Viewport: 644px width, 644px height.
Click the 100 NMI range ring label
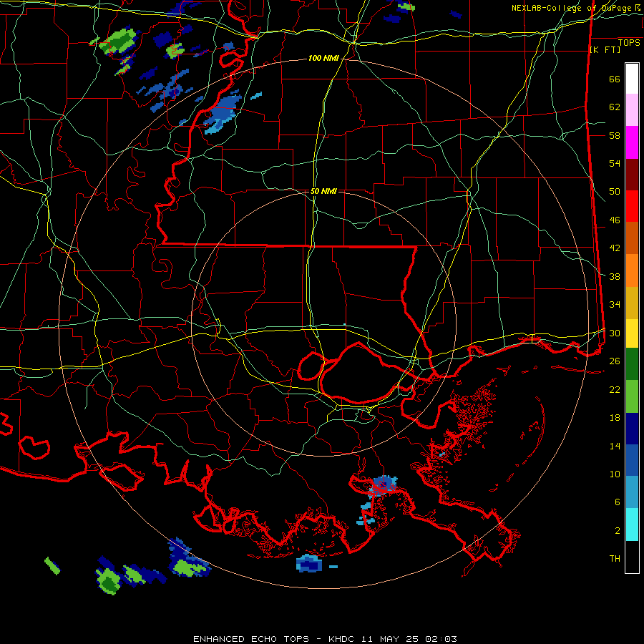[323, 59]
